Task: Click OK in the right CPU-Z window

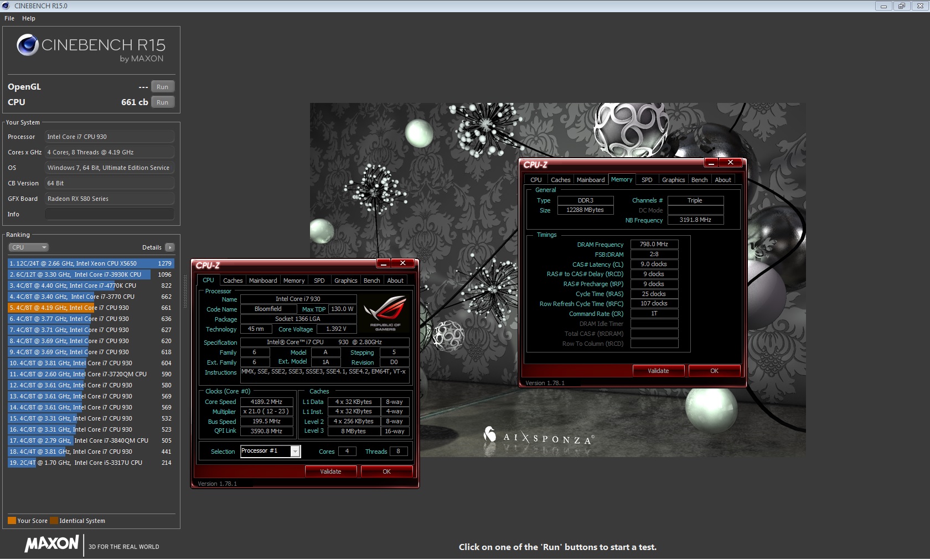Action: 714,371
